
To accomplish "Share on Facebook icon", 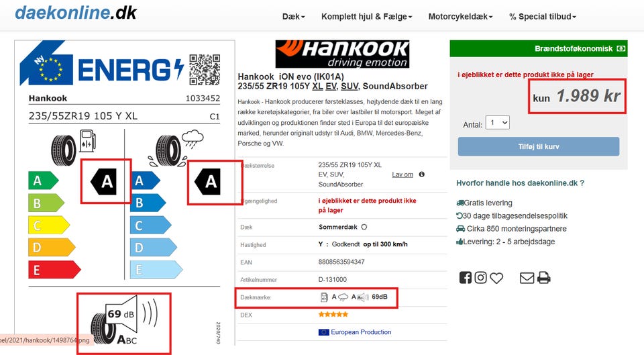I will pyautogui.click(x=466, y=278).
